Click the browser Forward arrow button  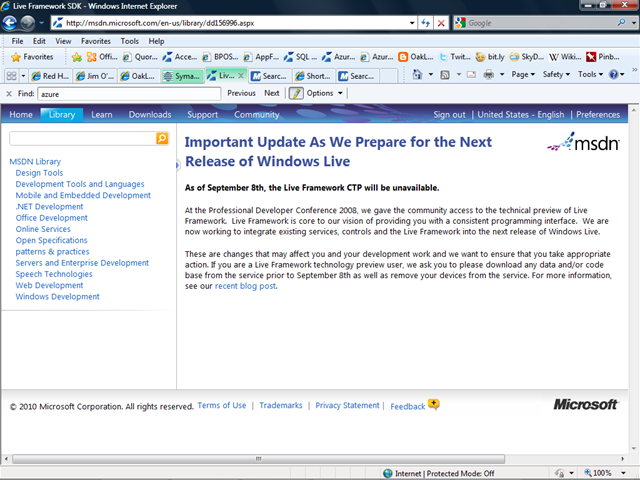28,23
